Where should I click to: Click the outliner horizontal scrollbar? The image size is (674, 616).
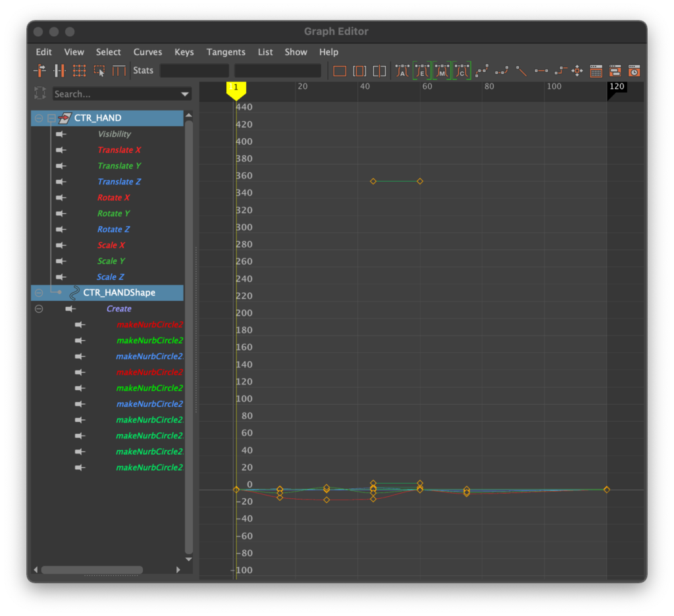point(91,570)
